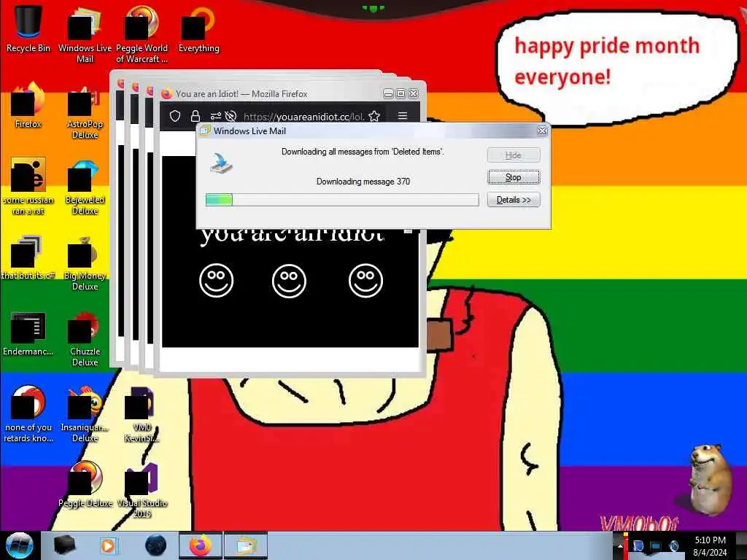Launch Big Money Deluxe desktop icon

click(85, 262)
